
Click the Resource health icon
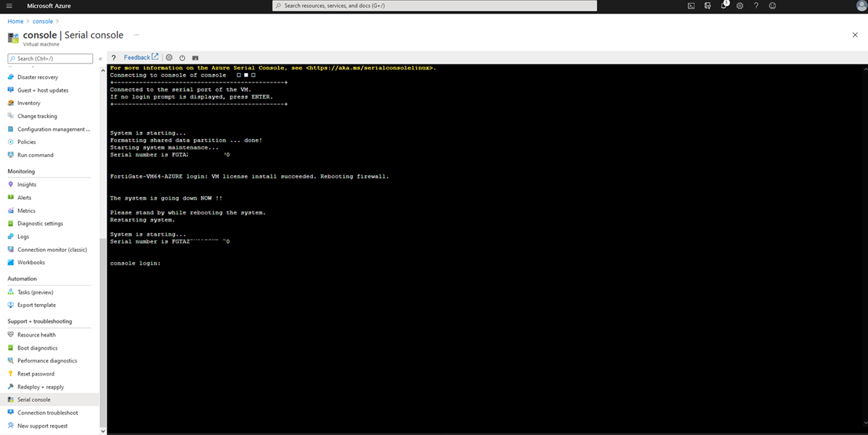coord(11,335)
